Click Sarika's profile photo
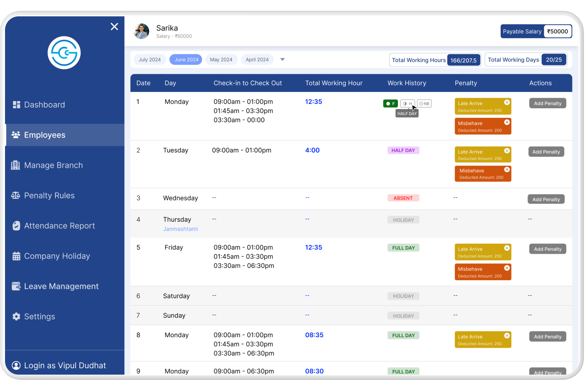The image size is (588, 380). [x=141, y=31]
